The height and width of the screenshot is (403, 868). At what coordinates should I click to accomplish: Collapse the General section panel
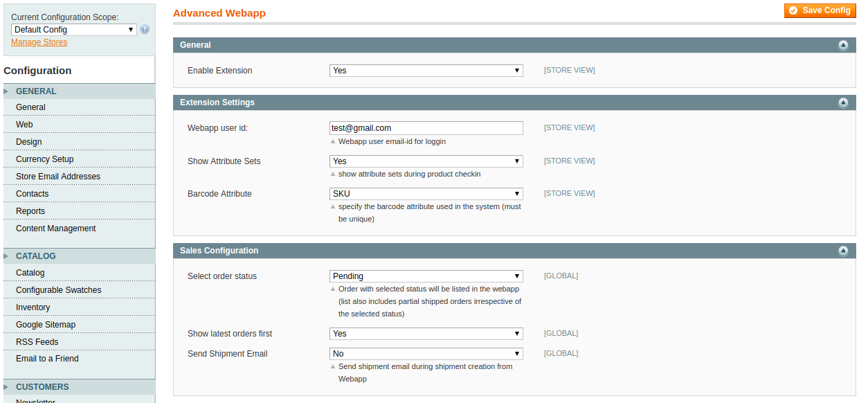click(843, 45)
